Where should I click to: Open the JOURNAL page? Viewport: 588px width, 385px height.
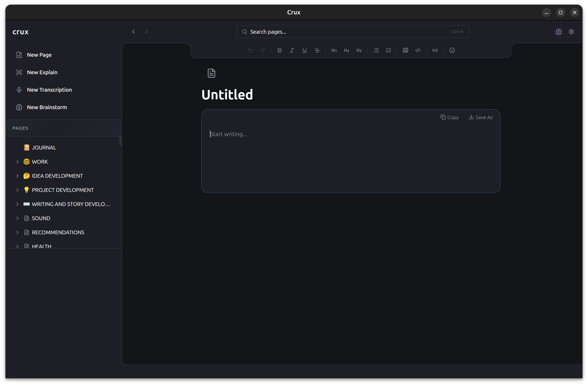click(x=44, y=148)
